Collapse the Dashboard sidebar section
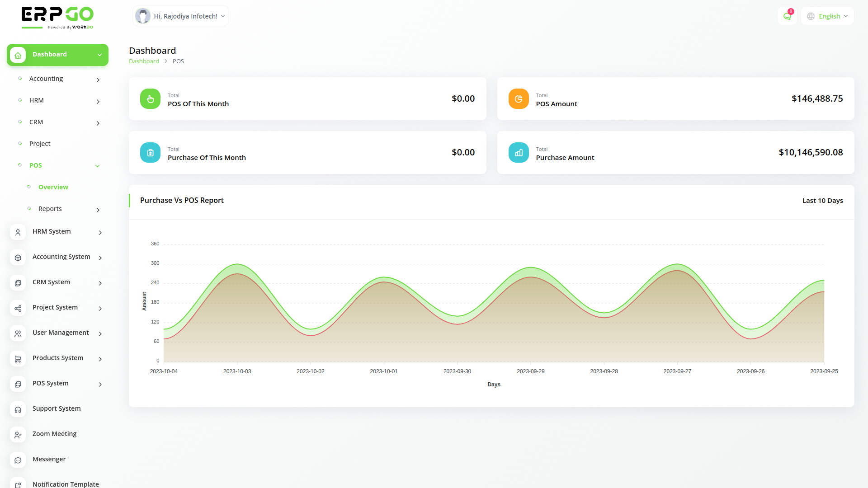868x488 pixels. tap(99, 55)
